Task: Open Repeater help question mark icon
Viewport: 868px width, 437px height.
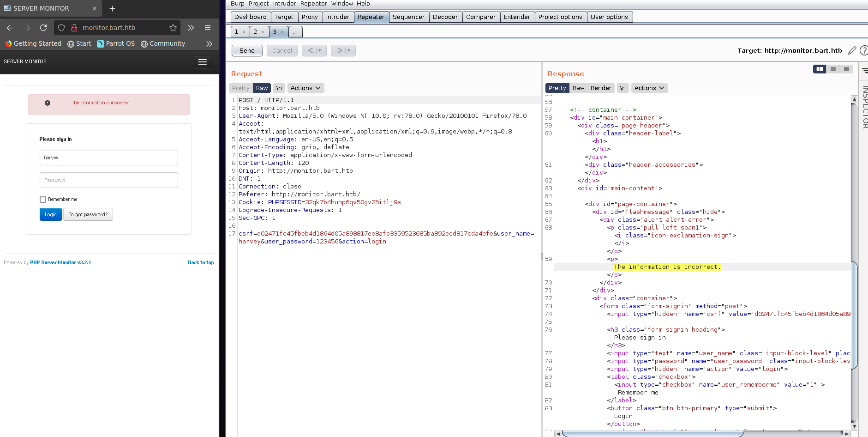Action: (864, 51)
